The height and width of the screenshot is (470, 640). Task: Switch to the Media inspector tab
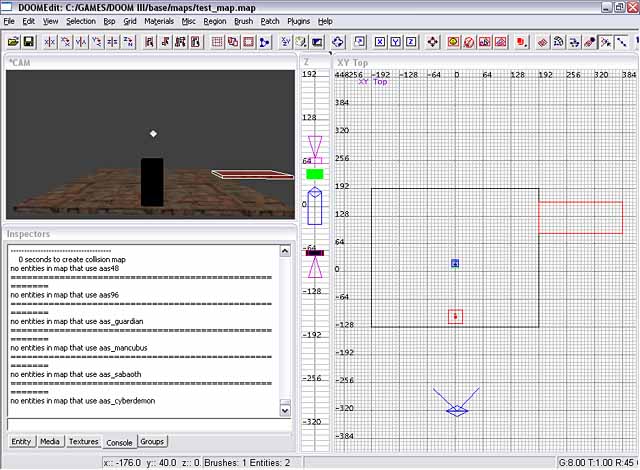click(50, 441)
